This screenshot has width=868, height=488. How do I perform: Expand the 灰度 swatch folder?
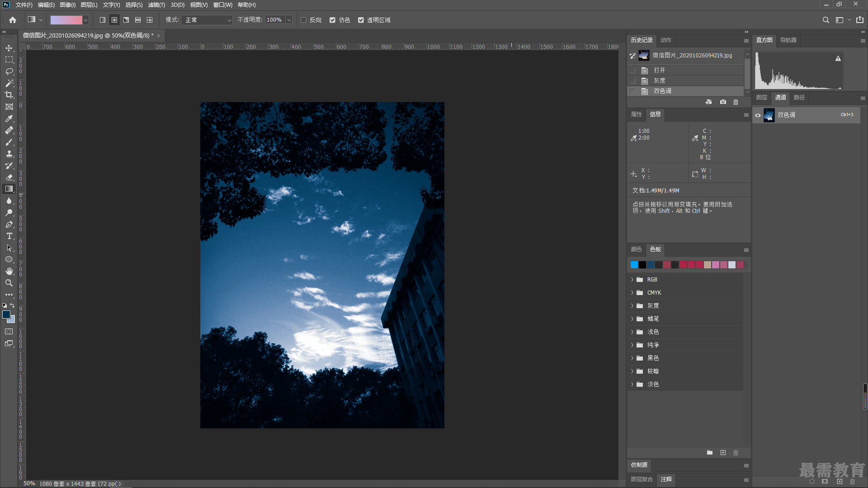pos(632,306)
